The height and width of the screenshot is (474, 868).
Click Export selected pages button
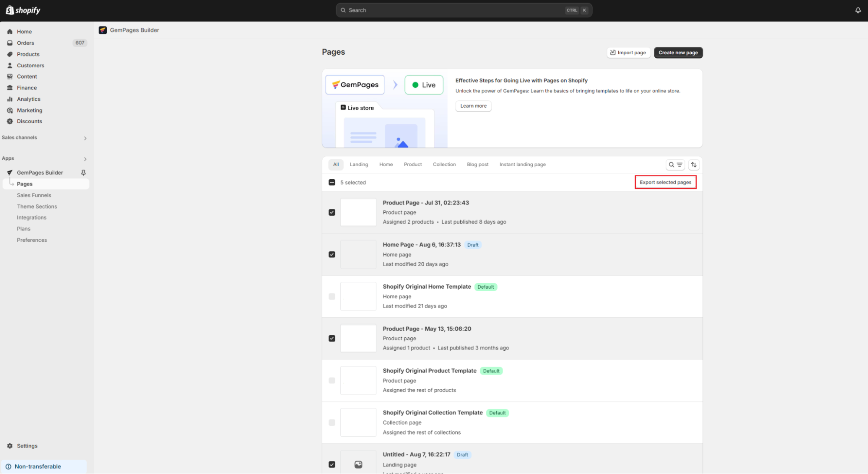click(x=665, y=182)
